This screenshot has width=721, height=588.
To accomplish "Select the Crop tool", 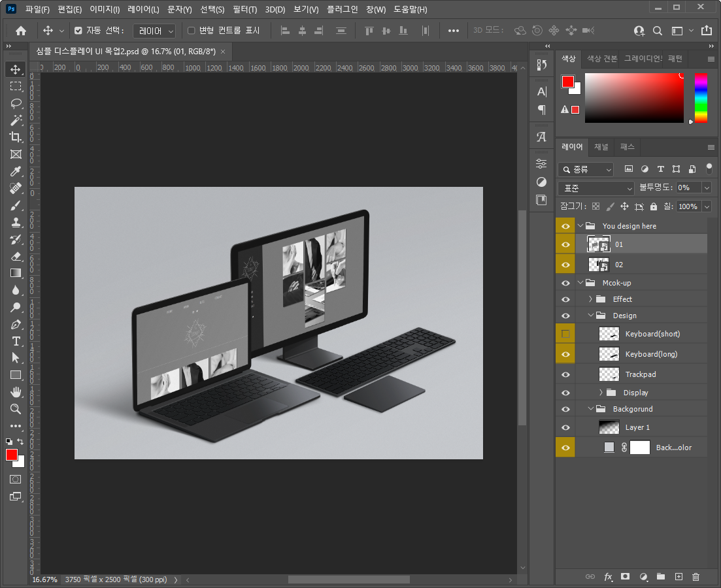I will [x=16, y=137].
